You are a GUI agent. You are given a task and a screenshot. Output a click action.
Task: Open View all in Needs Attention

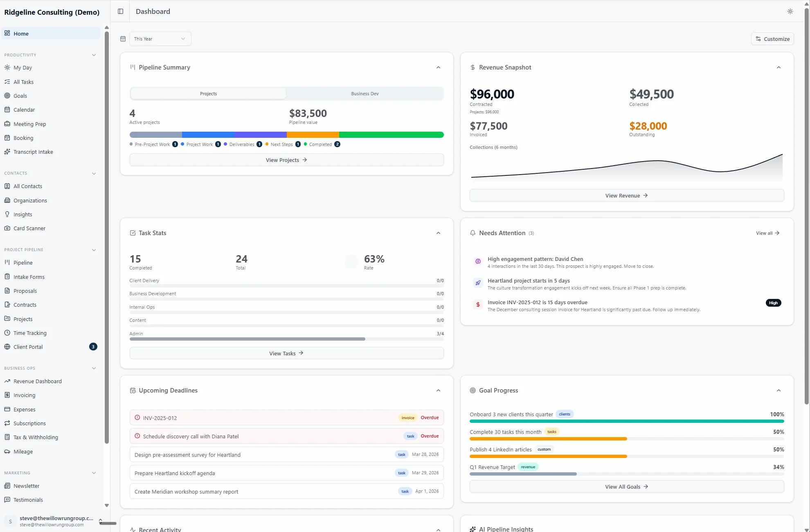pos(767,233)
